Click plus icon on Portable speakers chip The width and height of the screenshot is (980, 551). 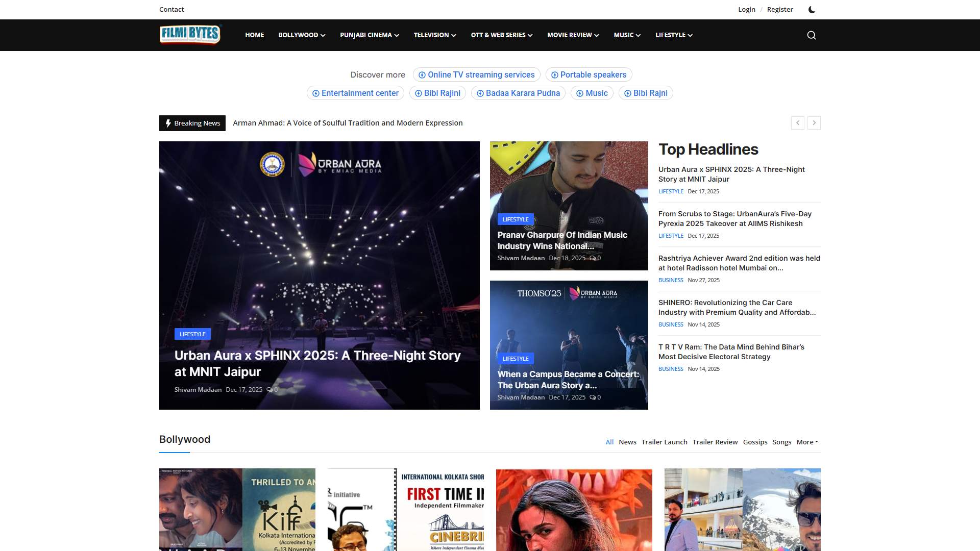click(554, 75)
